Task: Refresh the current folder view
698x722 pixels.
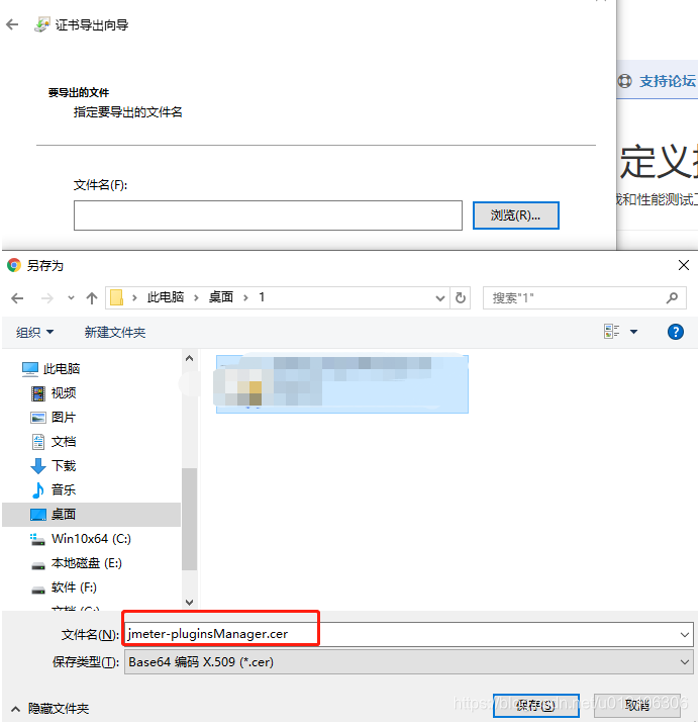Action: [x=460, y=298]
